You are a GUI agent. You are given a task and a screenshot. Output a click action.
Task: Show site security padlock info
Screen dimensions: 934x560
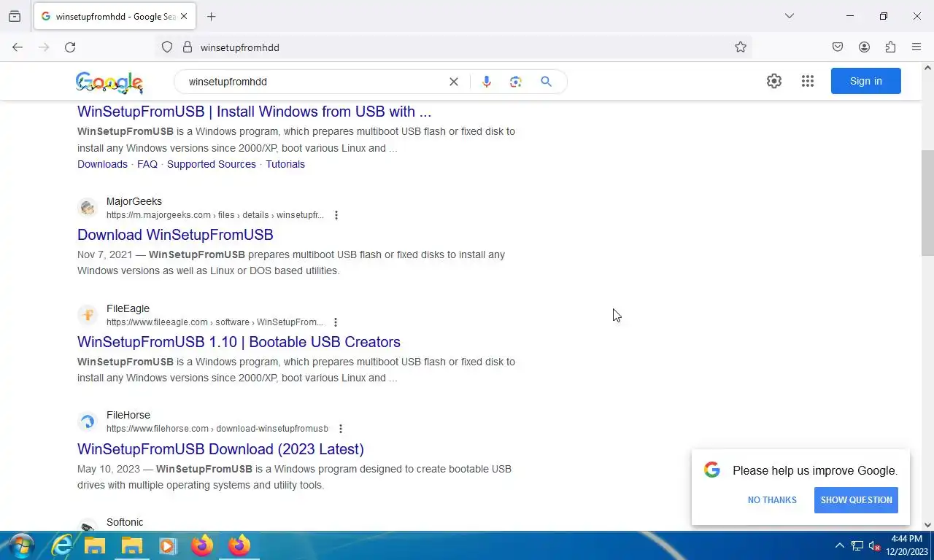coord(187,47)
